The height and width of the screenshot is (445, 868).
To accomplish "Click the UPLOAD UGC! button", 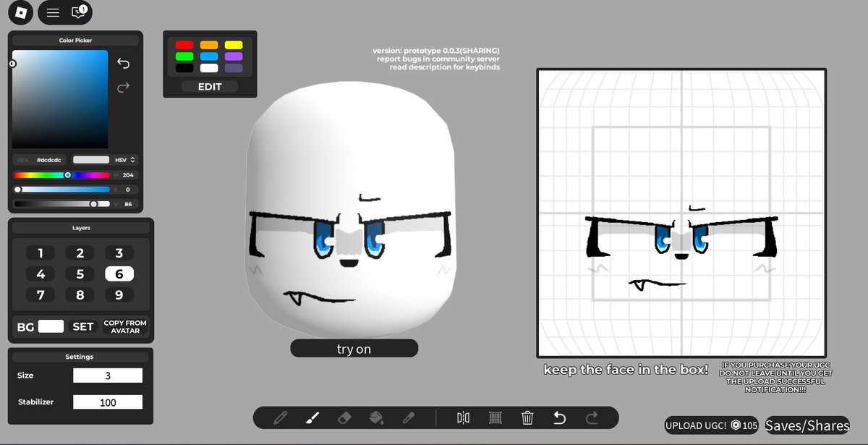I will point(712,425).
